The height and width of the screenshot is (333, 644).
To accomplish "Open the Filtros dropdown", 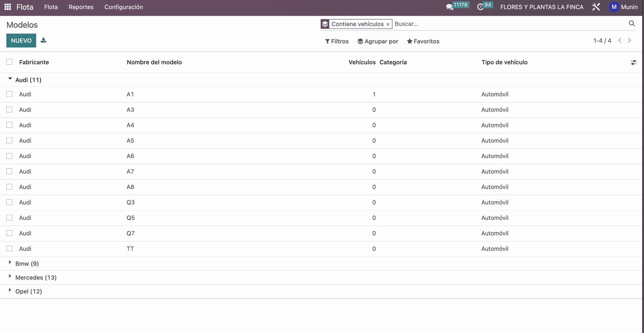I will (x=337, y=41).
